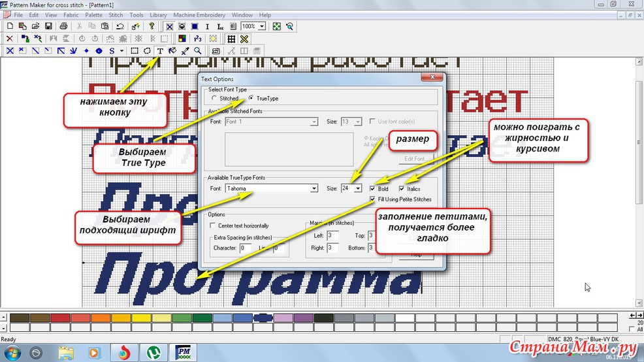Select the flood fill bucket tool
This screenshot has height=362, width=644.
172,51
